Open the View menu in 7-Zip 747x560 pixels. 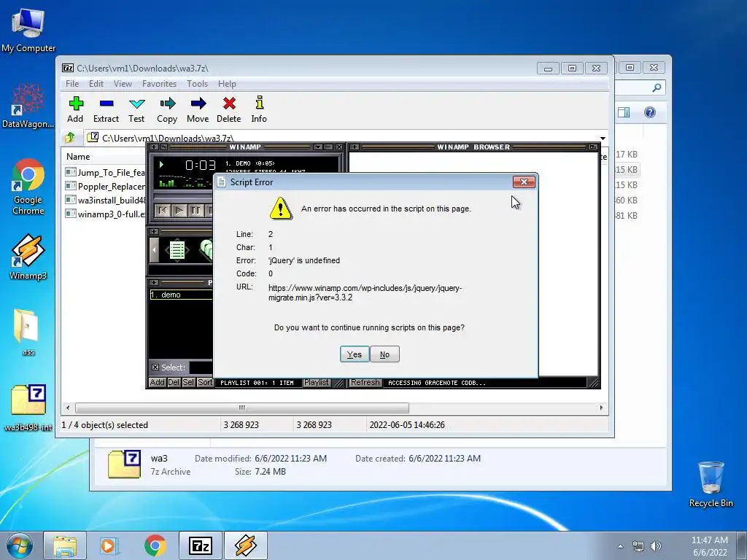[x=123, y=84]
